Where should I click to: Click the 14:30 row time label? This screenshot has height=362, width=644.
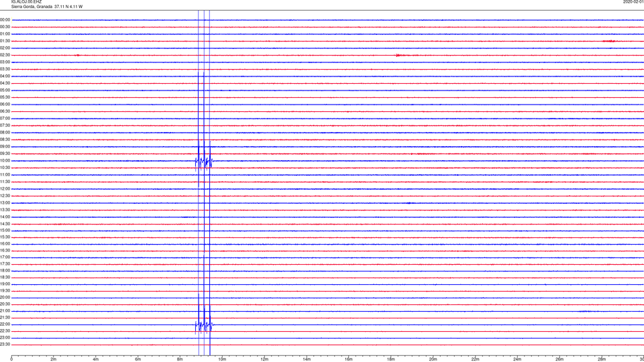pos(5,224)
